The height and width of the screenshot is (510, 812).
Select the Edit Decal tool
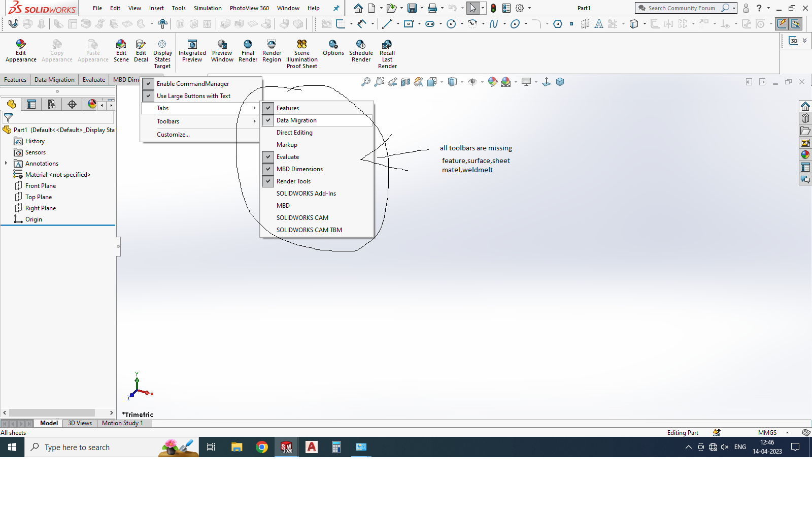coord(141,51)
